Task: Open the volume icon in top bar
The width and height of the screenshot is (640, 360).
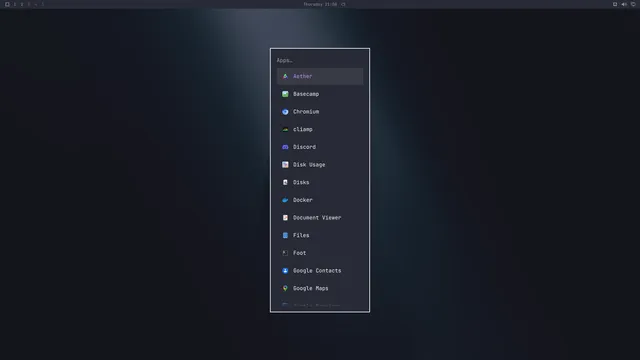Action: tap(624, 4)
